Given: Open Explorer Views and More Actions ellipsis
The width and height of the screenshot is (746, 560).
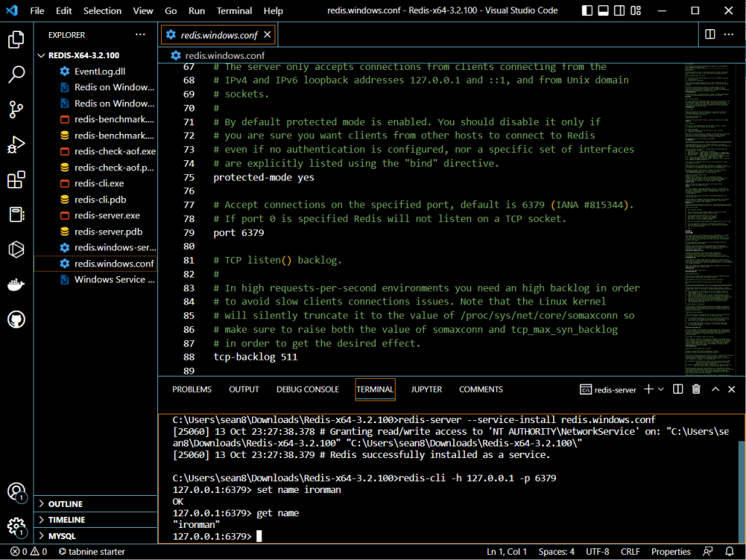Looking at the screenshot, I should pyautogui.click(x=140, y=34).
